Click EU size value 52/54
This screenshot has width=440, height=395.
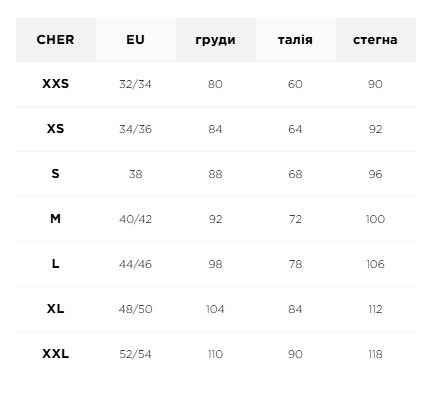[135, 354]
